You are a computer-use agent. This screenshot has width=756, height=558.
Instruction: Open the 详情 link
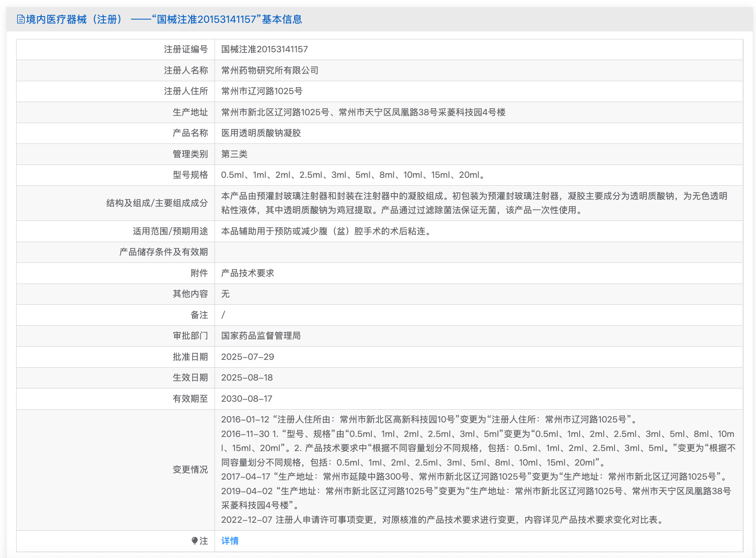229,541
